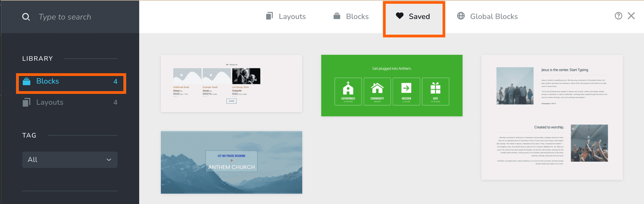Choose the Anthem Church mountain block
This screenshot has height=204, width=644.
(232, 162)
